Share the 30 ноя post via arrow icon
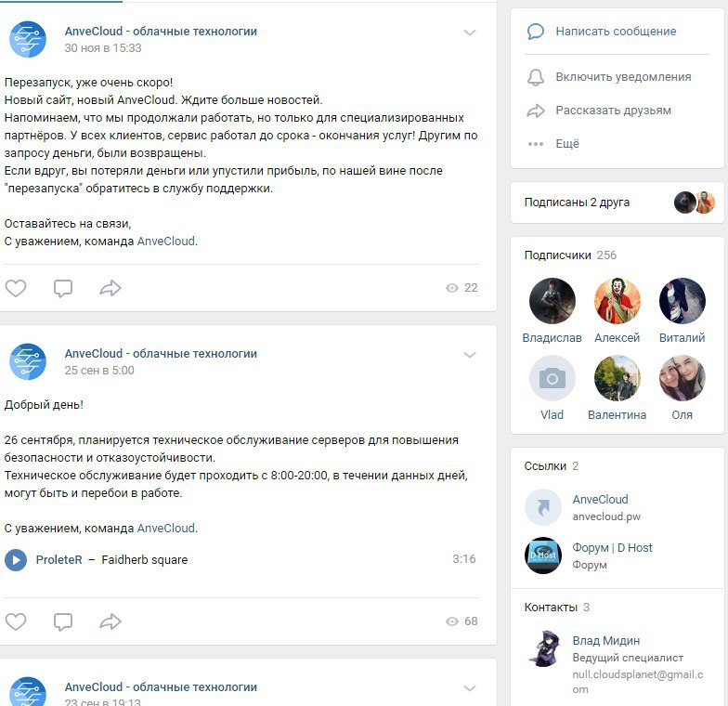The image size is (728, 706). pyautogui.click(x=110, y=288)
